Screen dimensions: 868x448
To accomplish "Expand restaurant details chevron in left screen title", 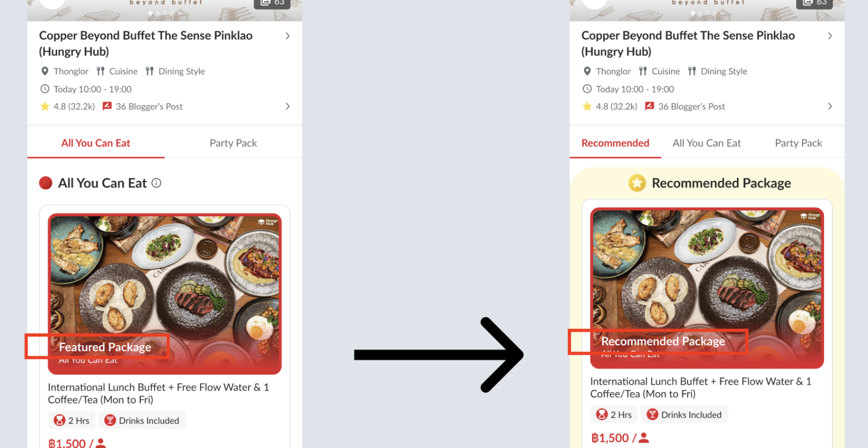I will [x=288, y=36].
